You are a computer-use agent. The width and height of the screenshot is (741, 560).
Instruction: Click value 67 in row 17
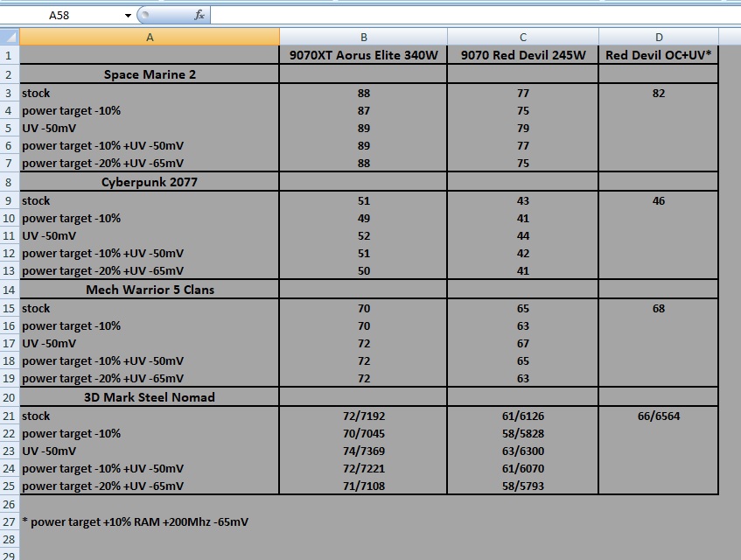[522, 344]
